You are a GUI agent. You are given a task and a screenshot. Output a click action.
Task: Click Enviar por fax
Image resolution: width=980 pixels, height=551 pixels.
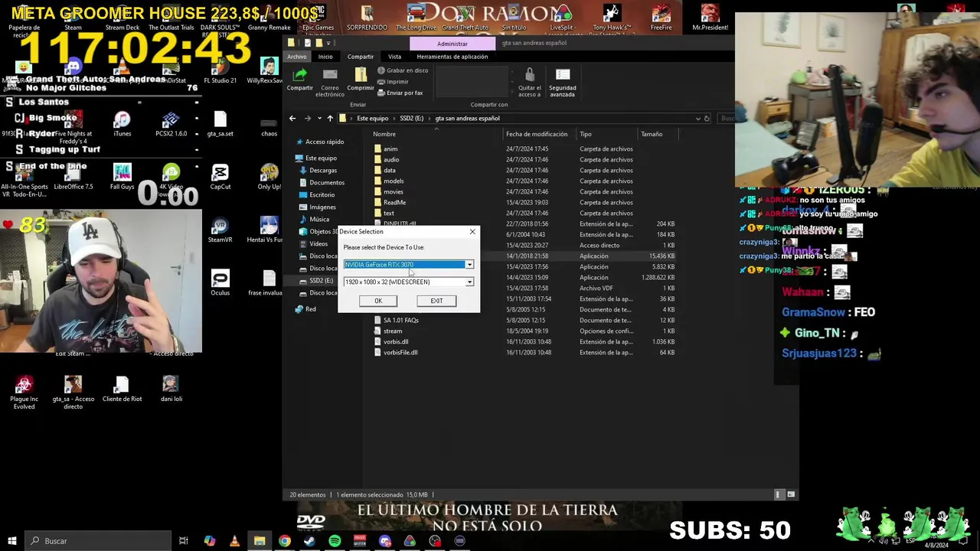click(x=400, y=93)
